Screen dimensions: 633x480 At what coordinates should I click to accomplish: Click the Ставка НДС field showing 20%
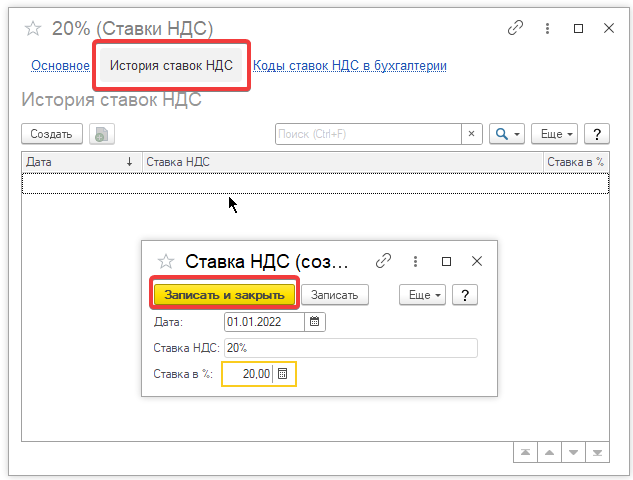click(x=351, y=348)
